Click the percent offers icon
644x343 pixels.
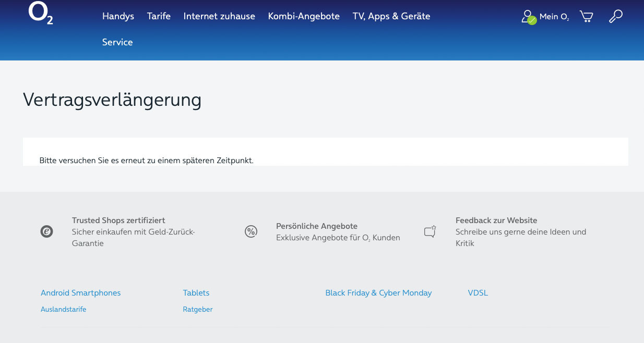click(251, 231)
